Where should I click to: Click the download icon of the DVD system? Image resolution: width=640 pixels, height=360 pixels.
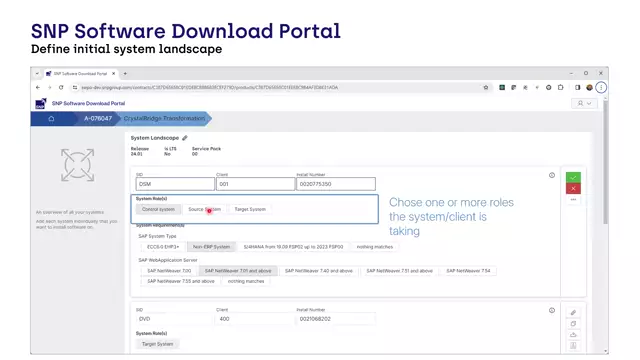point(573,335)
